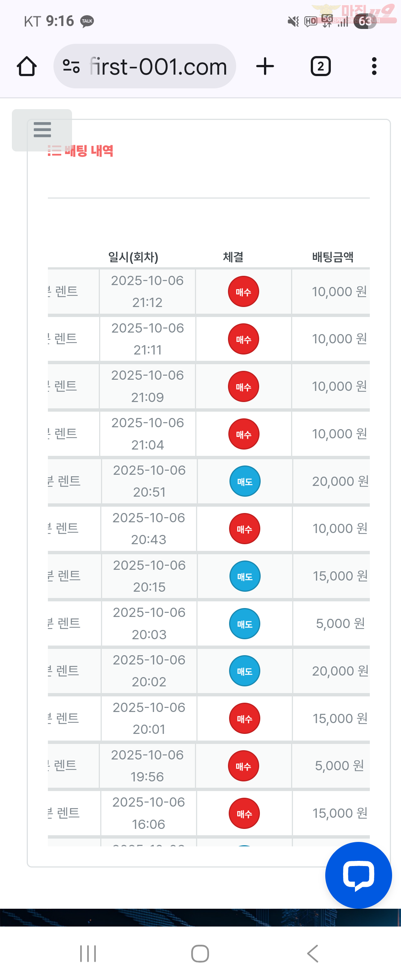Tap the browser home icon
This screenshot has width=401, height=980.
(x=27, y=66)
